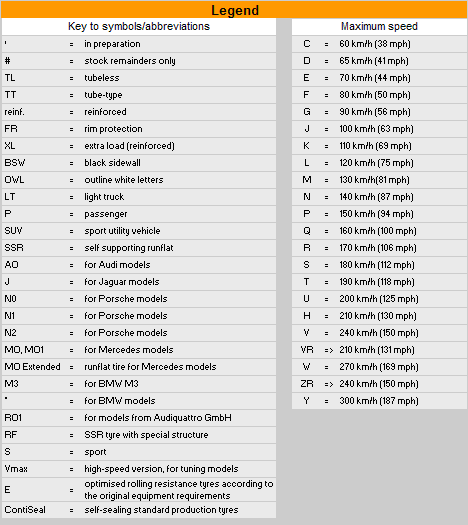
Task: Click the RO1 Audiquattro GmbH row
Action: point(139,418)
